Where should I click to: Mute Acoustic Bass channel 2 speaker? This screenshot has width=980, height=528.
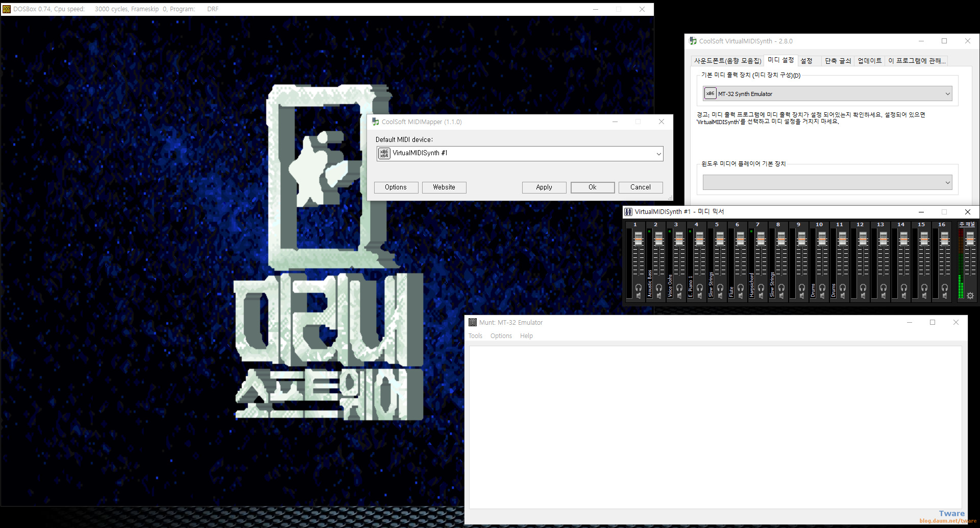[659, 296]
